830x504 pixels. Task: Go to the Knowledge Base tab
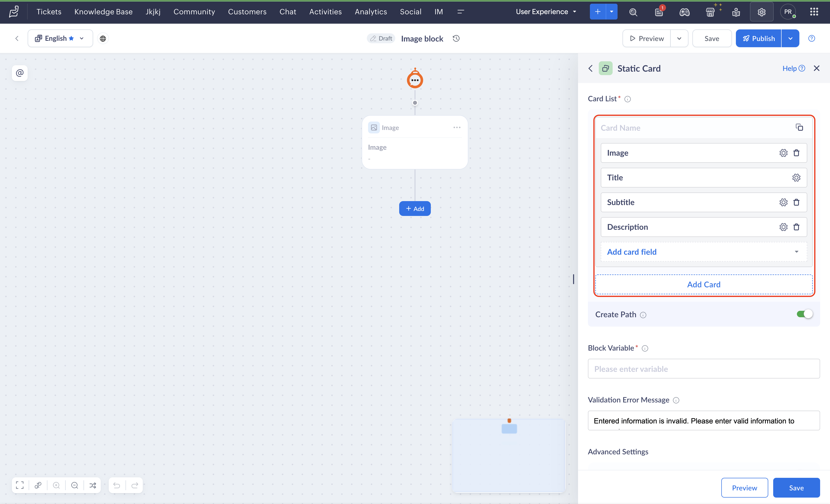click(104, 12)
